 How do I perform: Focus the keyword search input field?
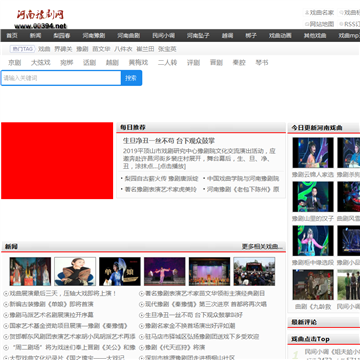[61, 78]
